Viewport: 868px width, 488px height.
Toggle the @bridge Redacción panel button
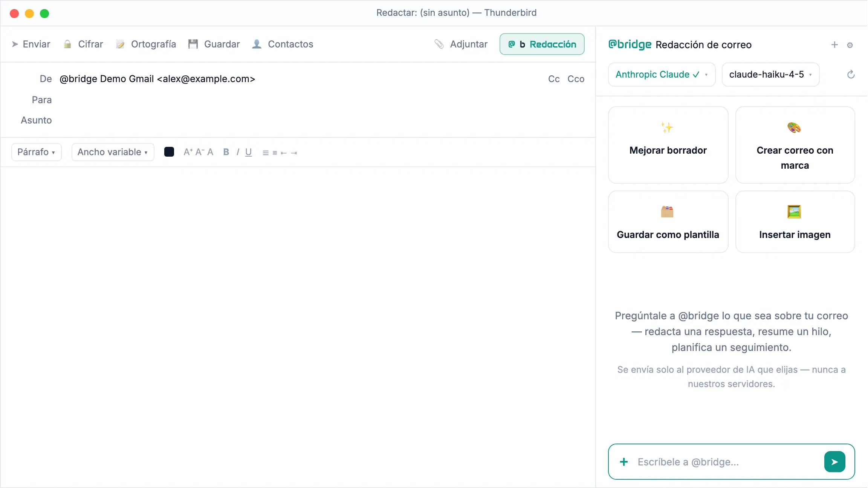[542, 44]
